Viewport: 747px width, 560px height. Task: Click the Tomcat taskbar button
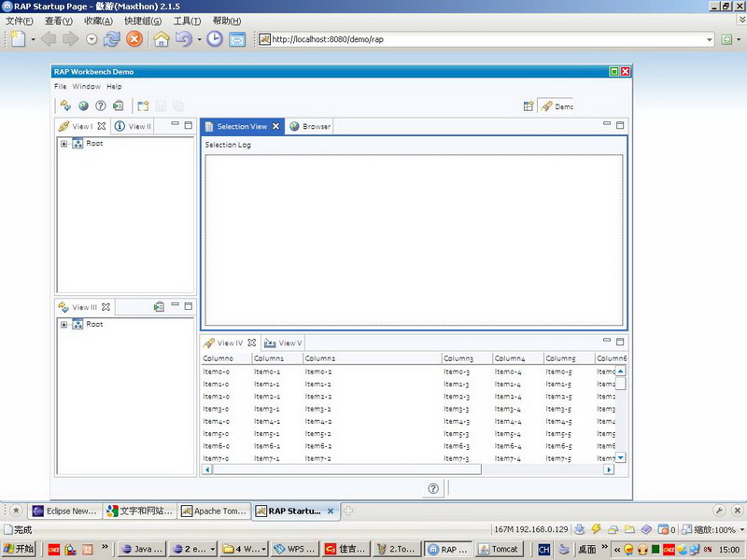(x=498, y=550)
